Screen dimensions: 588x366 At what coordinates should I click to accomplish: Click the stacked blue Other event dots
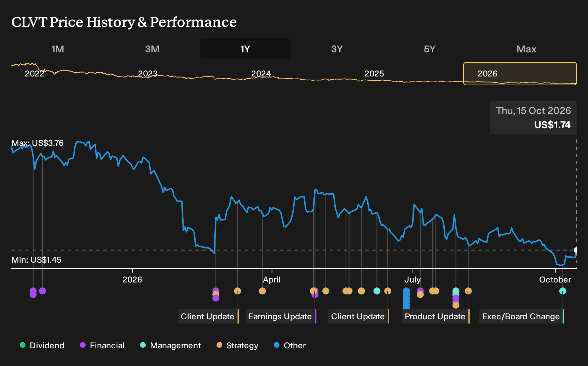406,298
